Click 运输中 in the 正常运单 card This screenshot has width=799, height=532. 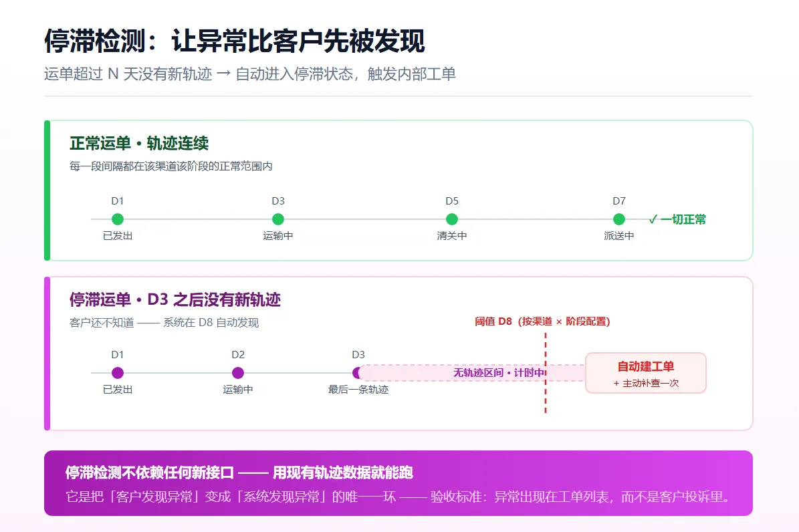[277, 236]
